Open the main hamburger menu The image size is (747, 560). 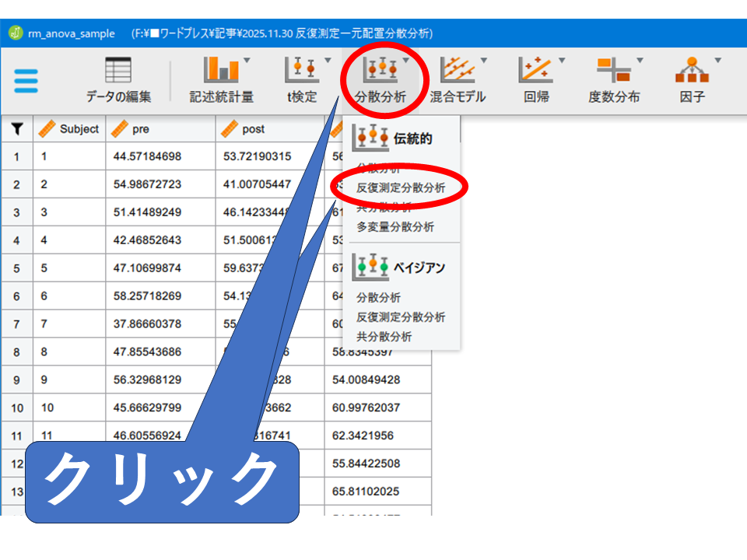(x=26, y=81)
